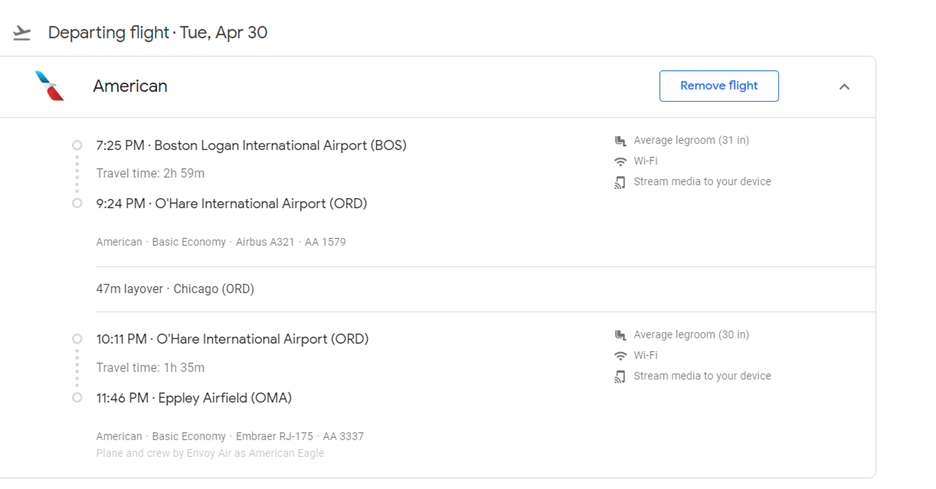The height and width of the screenshot is (489, 936).
Task: Select the 11:46 PM Eppley Airfield arrival line
Action: 194,398
